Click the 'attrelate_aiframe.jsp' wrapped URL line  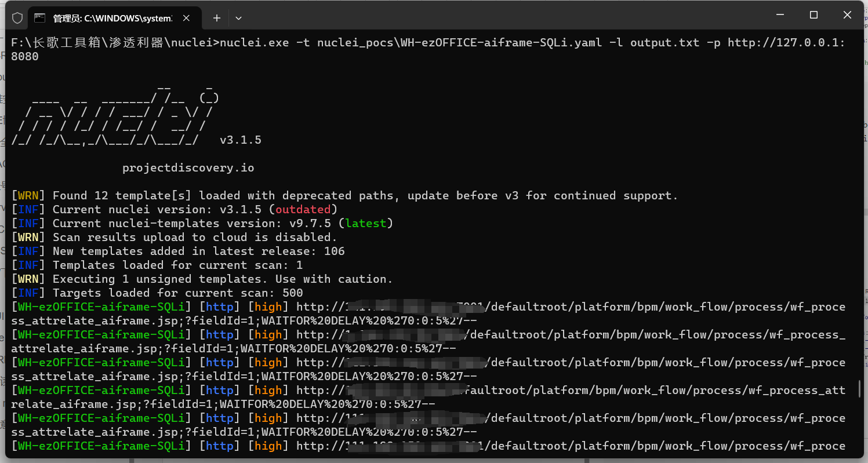coord(234,349)
